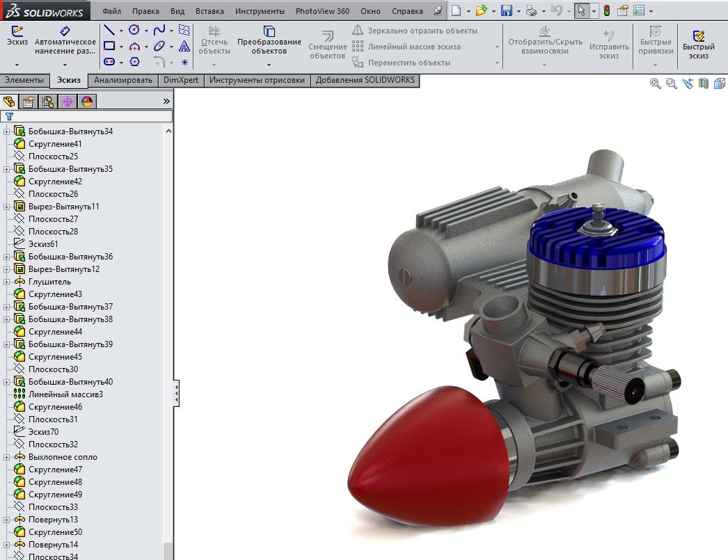Expand manager tabs with double chevron
Screen dimensions: 728x560
pyautogui.click(x=166, y=101)
